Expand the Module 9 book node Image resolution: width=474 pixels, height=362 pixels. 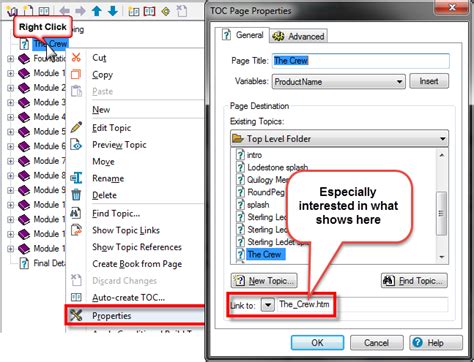pos(10,190)
